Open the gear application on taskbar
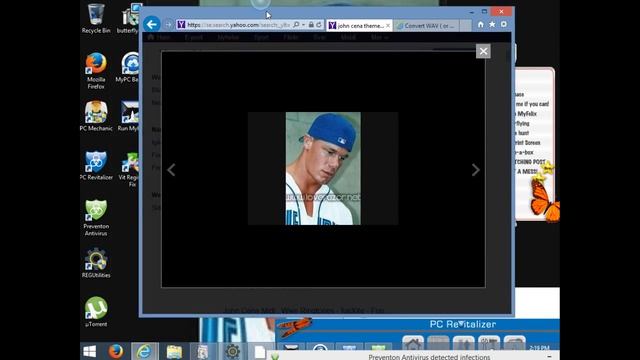The height and width of the screenshot is (360, 640). click(232, 351)
